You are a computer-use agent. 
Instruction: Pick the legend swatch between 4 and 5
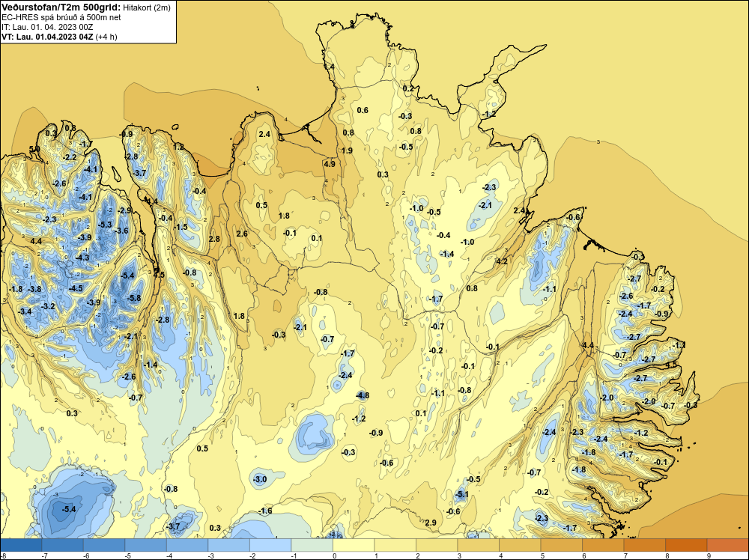coord(520,545)
